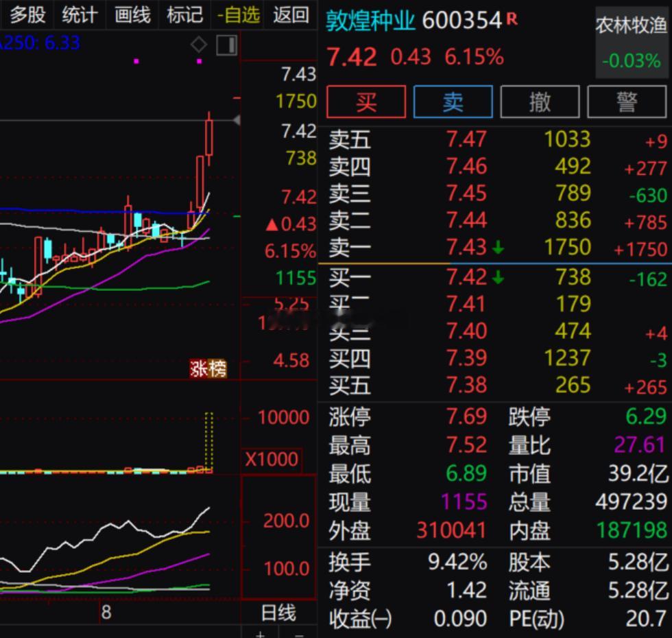
Task: Click the blue 卖 sell button
Action: tap(453, 102)
